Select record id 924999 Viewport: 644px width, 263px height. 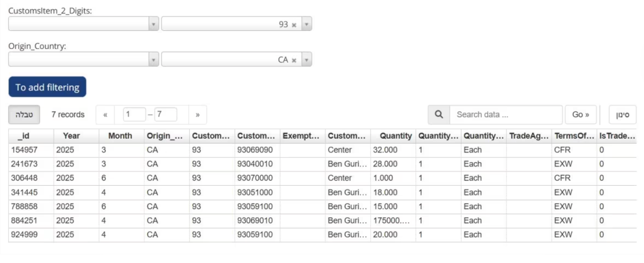click(24, 234)
